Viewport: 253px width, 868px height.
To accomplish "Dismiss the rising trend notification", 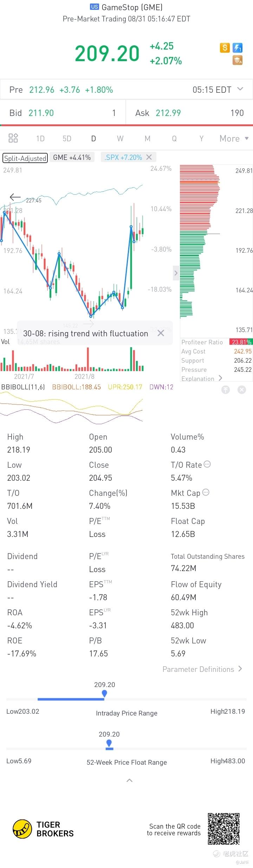I will tap(161, 333).
